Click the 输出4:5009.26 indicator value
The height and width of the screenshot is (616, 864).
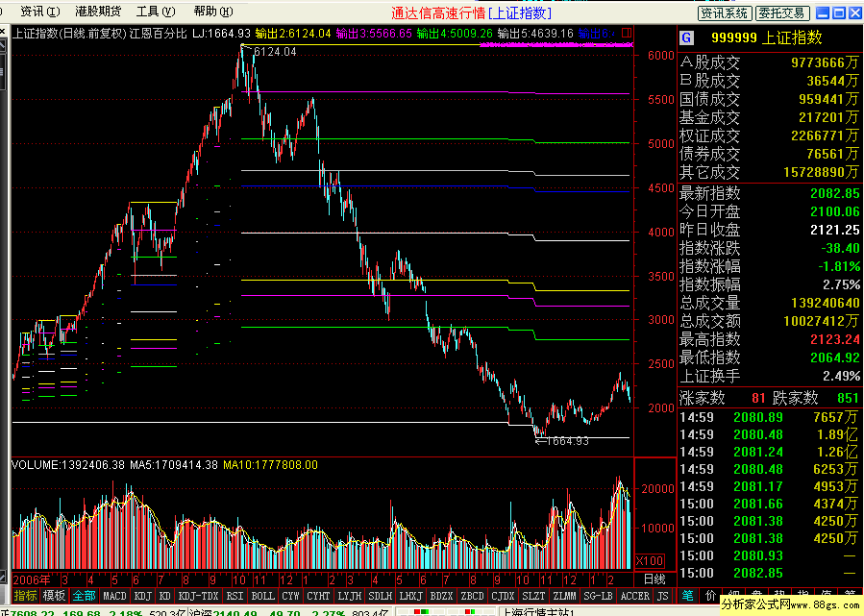455,34
